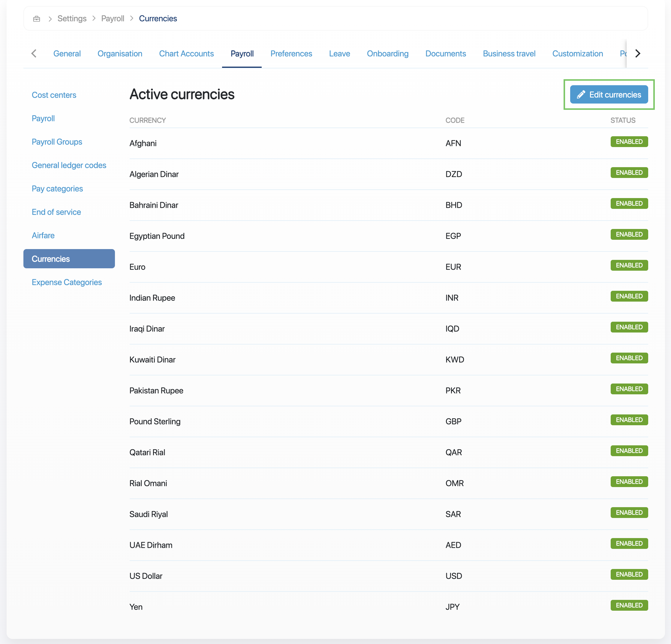Click Settings in the breadcrumb
This screenshot has height=644, width=671.
tap(72, 19)
